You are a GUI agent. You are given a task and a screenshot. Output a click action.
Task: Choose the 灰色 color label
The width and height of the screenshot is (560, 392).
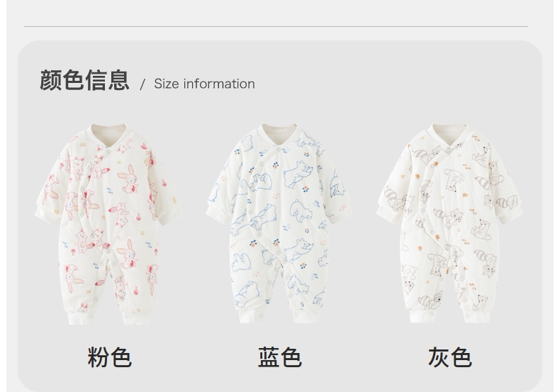click(x=450, y=357)
